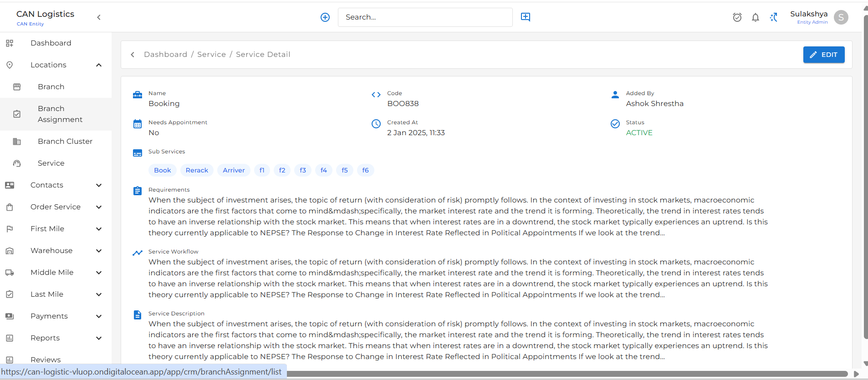Click the Dashboard grid icon
The width and height of the screenshot is (868, 380).
[x=10, y=43]
